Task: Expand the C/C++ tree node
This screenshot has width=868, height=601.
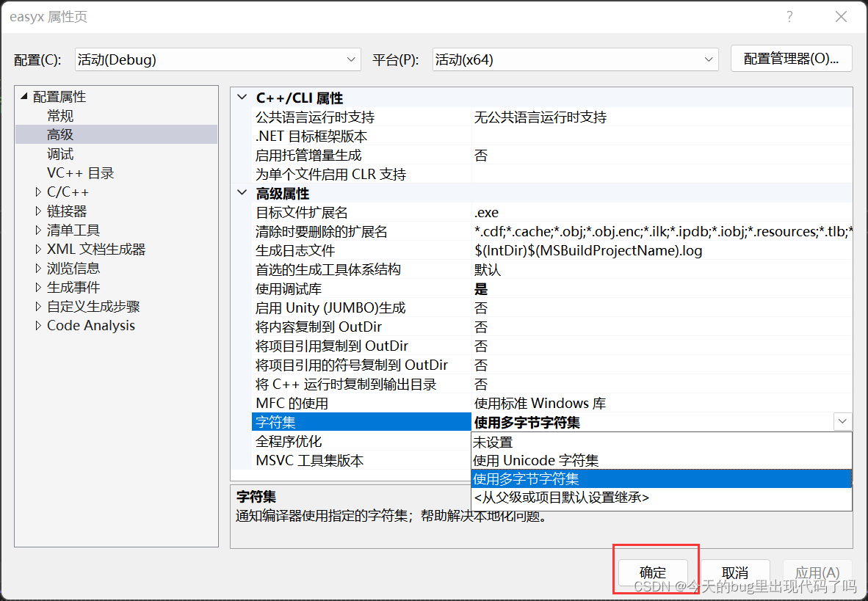Action: [38, 192]
